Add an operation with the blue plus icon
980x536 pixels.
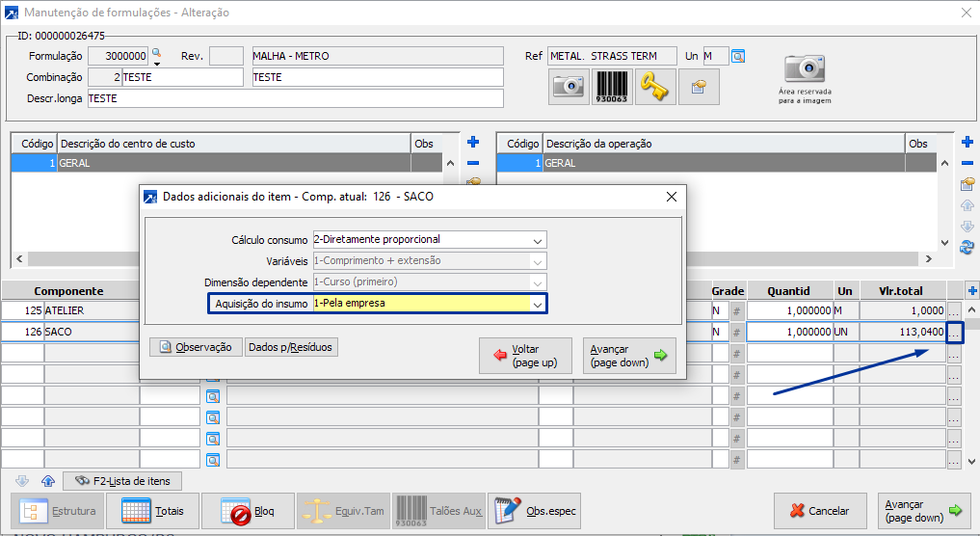pos(967,142)
